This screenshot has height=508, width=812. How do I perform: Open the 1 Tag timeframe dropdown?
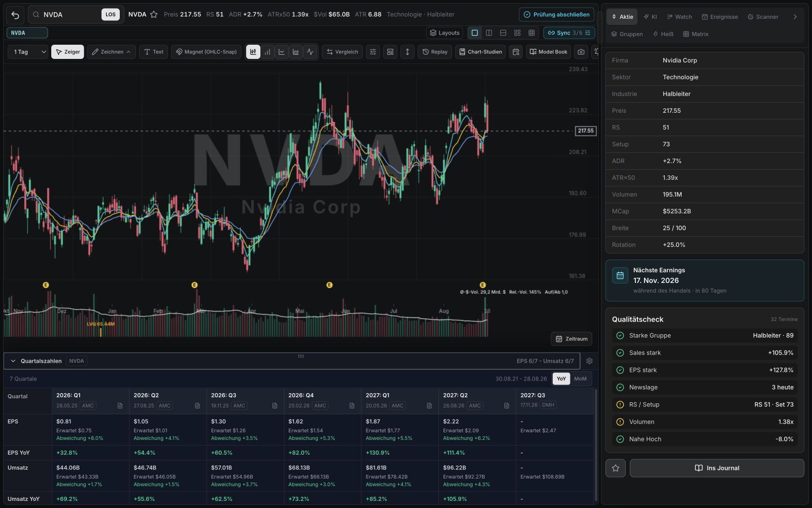point(28,52)
